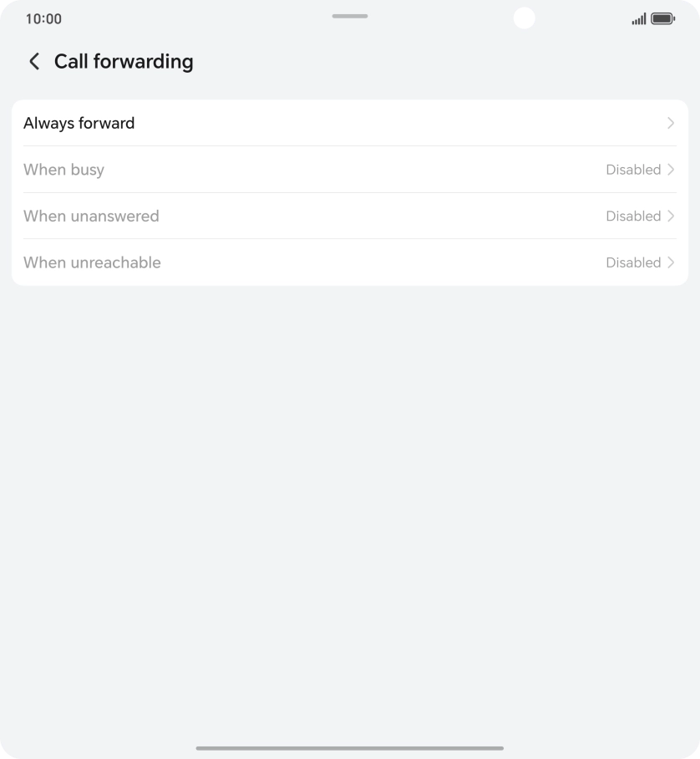Screen dimensions: 700x759
Task: Enable forwarding for When unanswered
Action: (349, 216)
